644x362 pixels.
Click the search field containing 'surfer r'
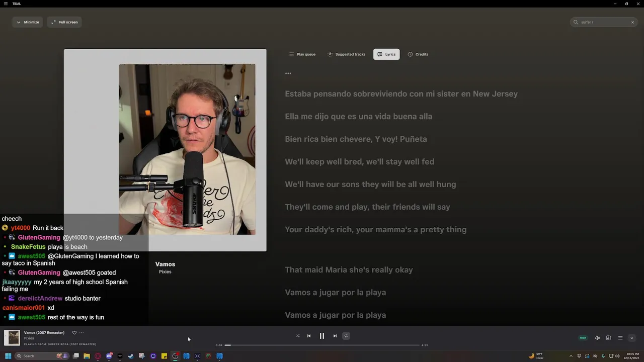(605, 22)
